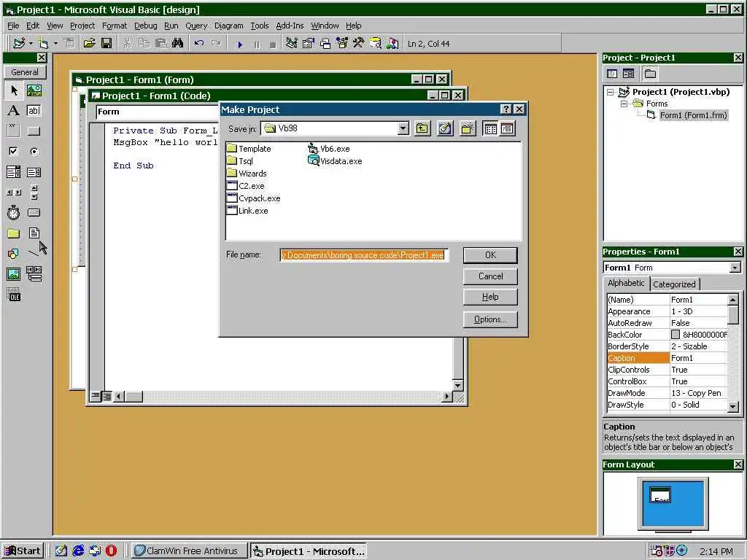This screenshot has height=560, width=747.
Task: Collapse the Forms folder tree node
Action: [624, 104]
